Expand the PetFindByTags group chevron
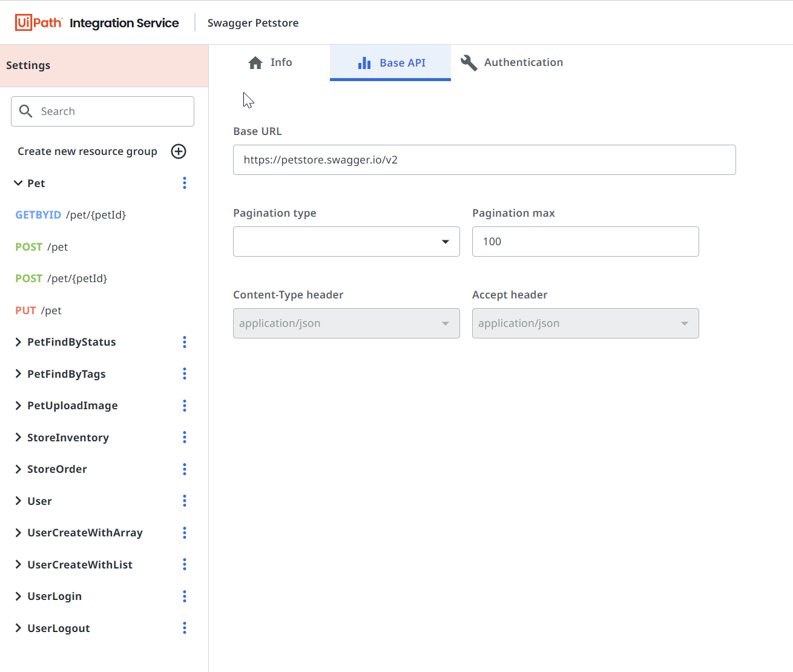Screen dimensions: 793x672 coord(18,374)
